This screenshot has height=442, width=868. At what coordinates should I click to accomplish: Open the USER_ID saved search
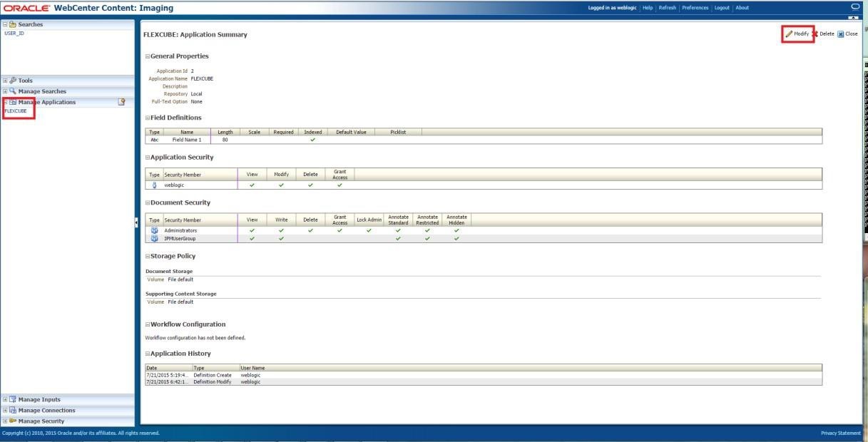(14, 33)
